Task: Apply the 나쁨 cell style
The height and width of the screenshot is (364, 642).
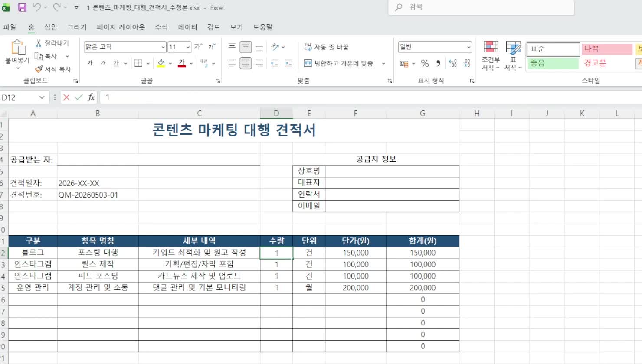Action: click(x=607, y=49)
